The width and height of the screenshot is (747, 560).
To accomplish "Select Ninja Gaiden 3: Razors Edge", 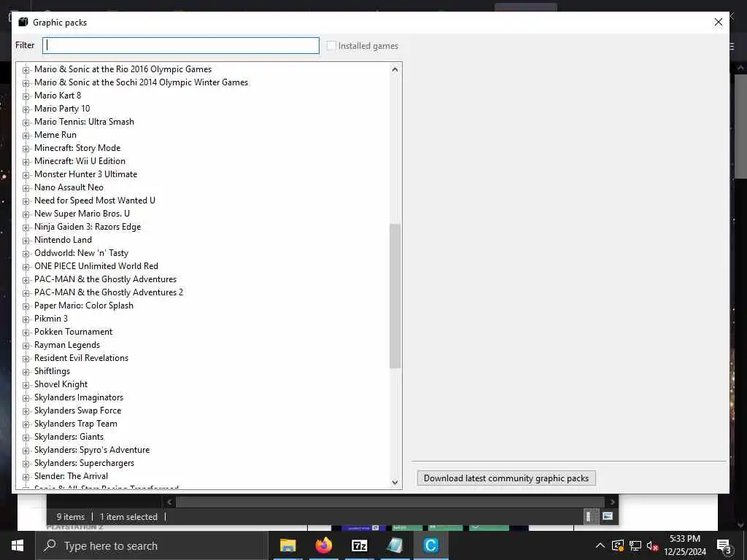I will point(88,227).
